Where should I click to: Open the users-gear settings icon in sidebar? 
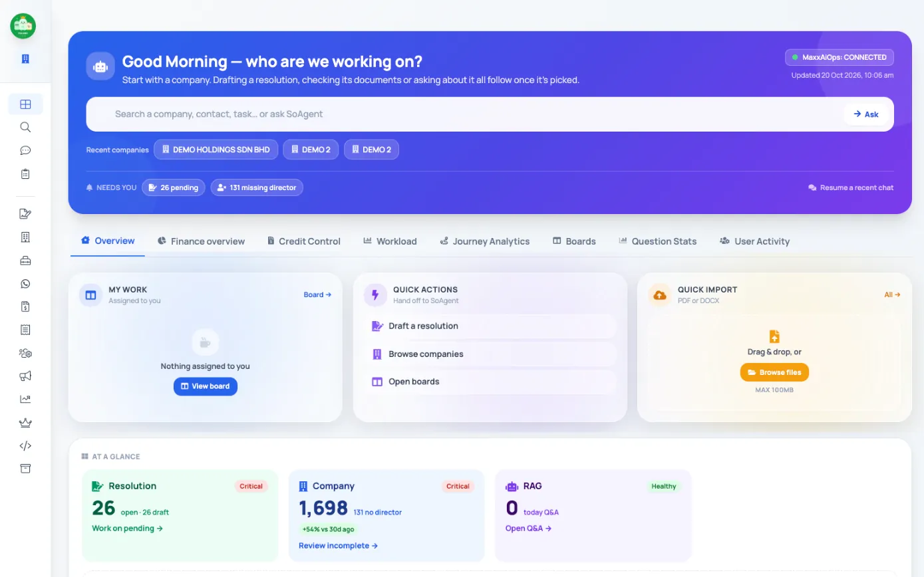(25, 353)
